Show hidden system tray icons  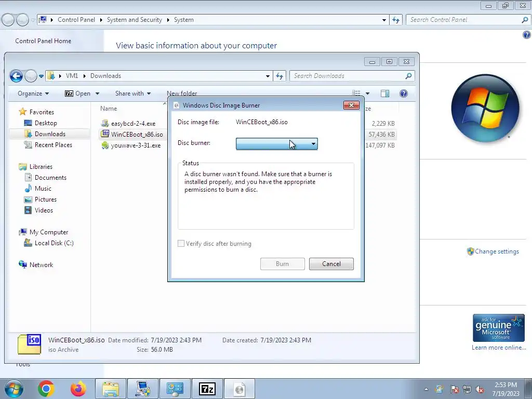pyautogui.click(x=426, y=389)
